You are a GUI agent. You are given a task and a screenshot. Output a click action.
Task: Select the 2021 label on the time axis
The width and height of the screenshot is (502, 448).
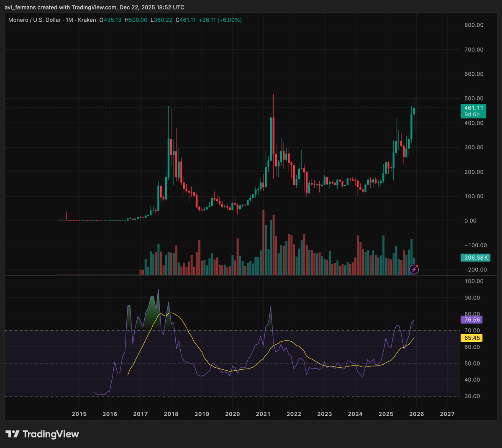pyautogui.click(x=263, y=414)
